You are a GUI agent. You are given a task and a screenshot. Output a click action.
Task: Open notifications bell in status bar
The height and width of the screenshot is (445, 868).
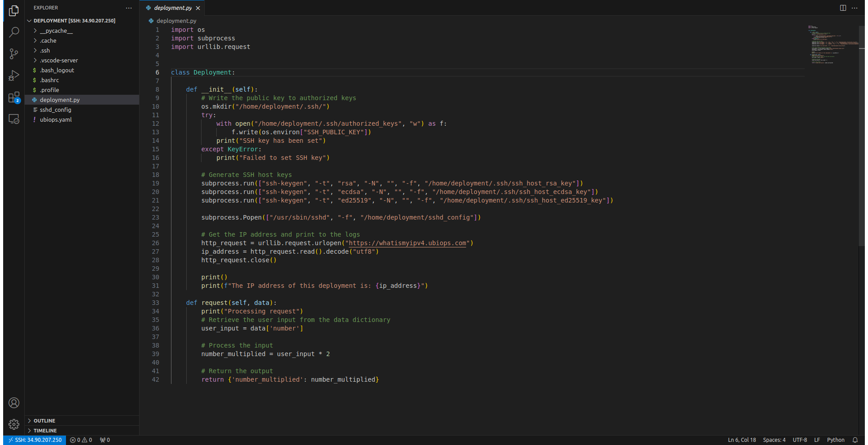855,440
